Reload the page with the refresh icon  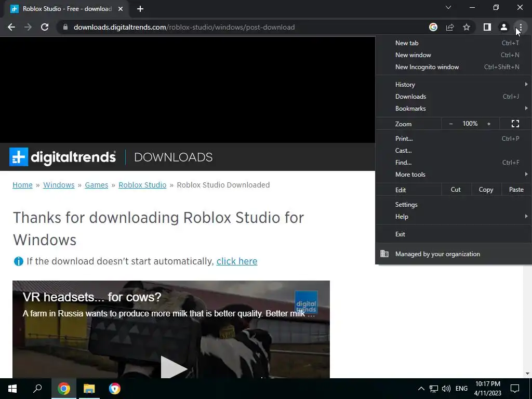click(x=45, y=27)
